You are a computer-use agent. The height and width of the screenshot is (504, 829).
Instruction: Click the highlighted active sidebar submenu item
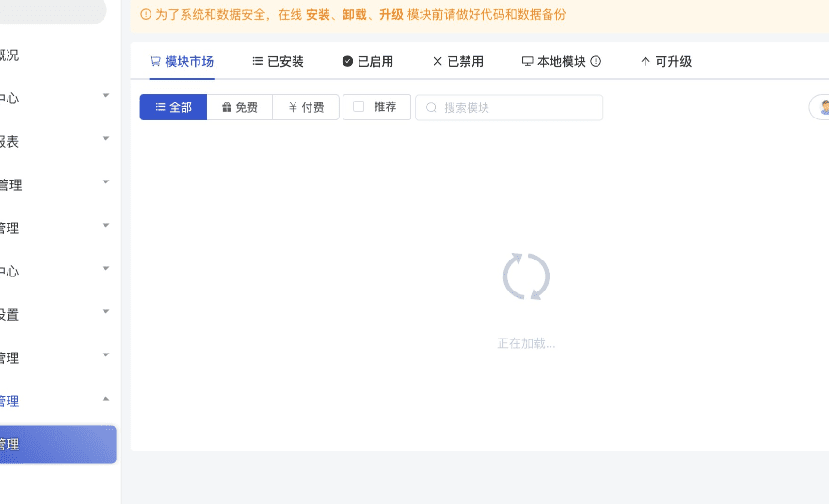pos(56,445)
